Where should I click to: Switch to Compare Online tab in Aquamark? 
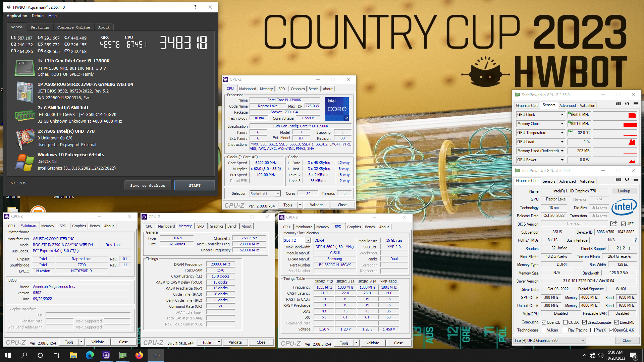click(73, 27)
